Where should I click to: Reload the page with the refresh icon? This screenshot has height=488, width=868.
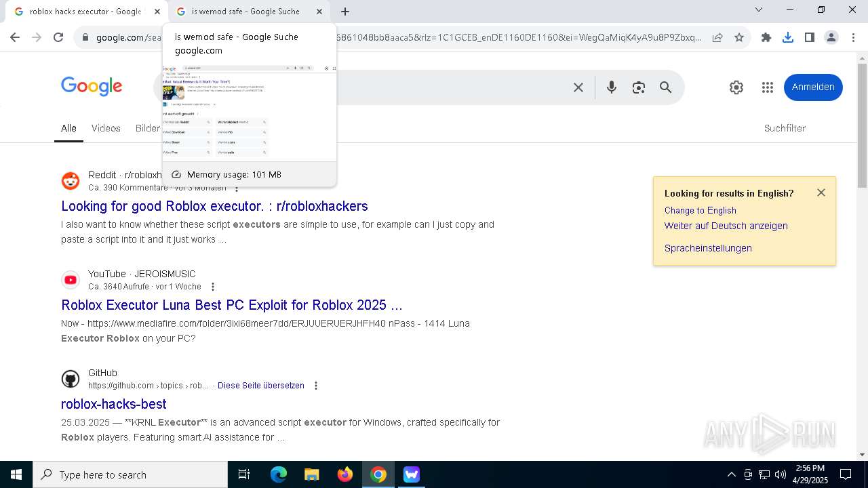point(58,37)
